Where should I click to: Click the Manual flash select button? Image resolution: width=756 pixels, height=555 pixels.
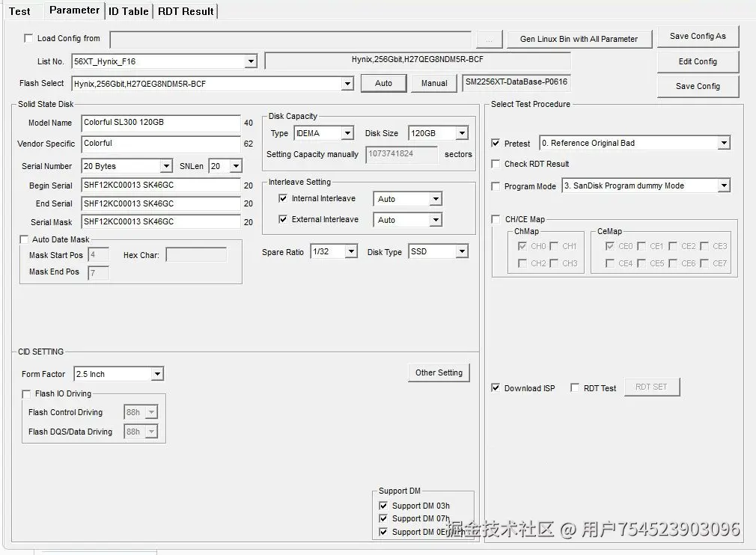click(434, 83)
